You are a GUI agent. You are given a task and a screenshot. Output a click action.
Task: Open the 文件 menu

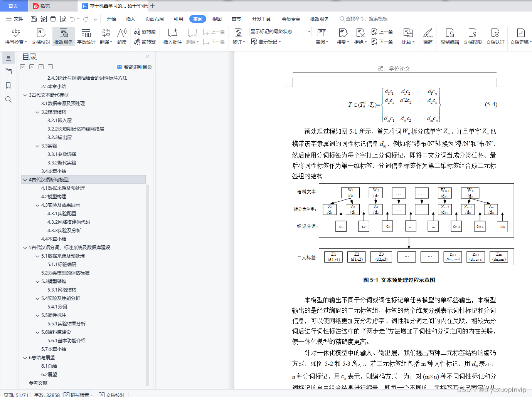click(15, 19)
